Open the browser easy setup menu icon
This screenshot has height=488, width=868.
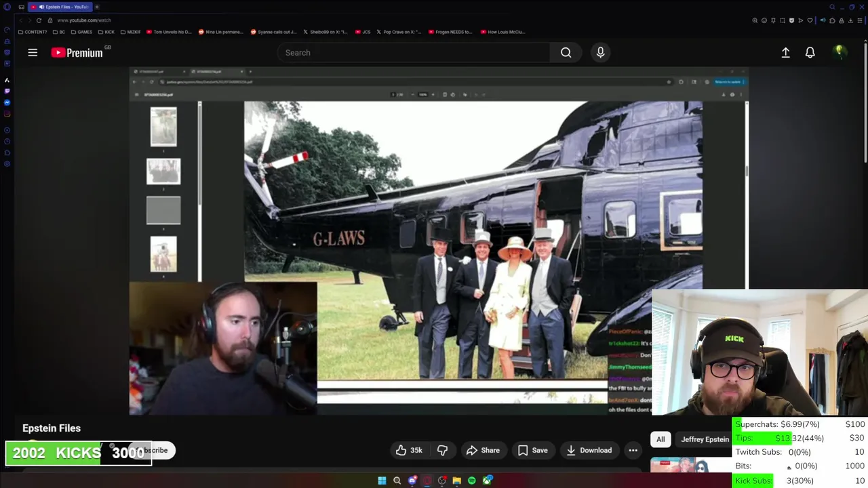click(x=860, y=20)
